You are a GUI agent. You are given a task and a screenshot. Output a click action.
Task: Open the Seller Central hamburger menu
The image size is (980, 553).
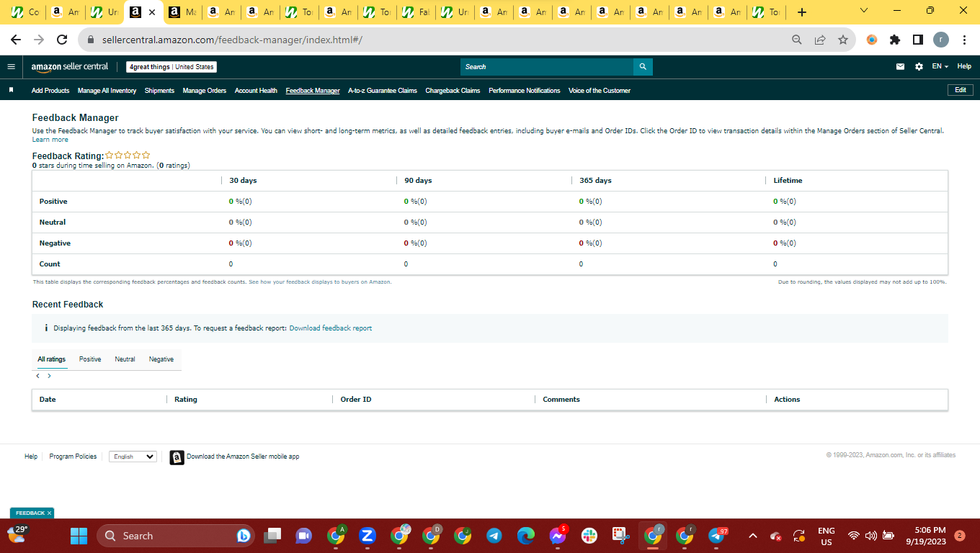[x=11, y=66]
